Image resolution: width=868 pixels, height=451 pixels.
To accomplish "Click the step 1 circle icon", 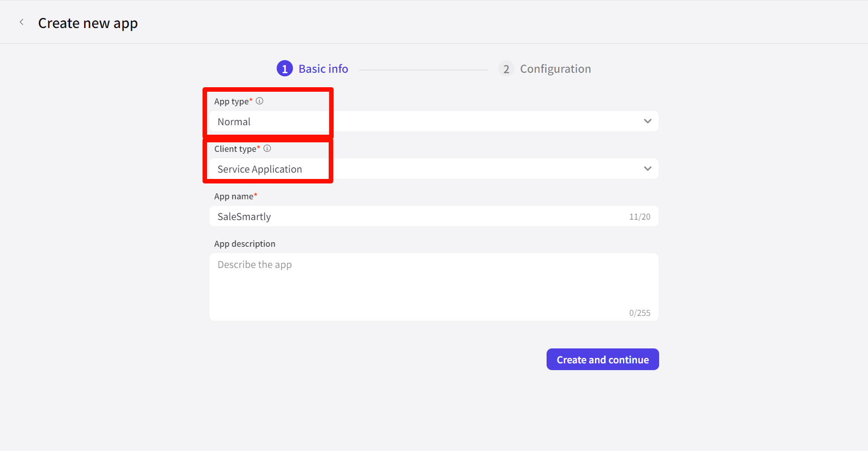I will (x=284, y=68).
